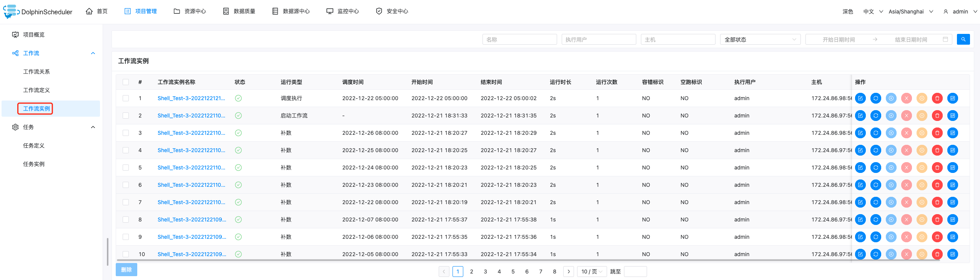The image size is (980, 280).
Task: Open Gantt chart view for row 7
Action: (x=953, y=202)
